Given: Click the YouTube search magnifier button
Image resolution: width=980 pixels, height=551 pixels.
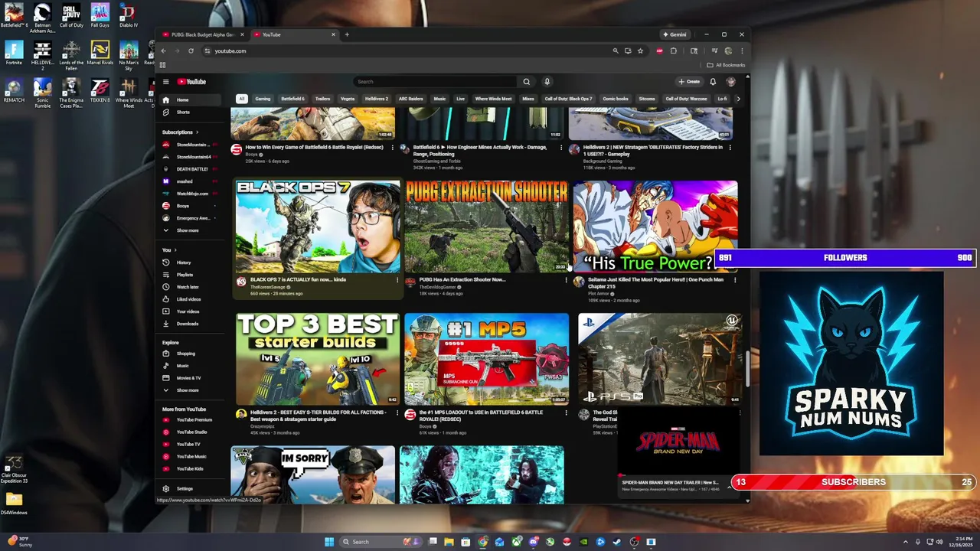Looking at the screenshot, I should pyautogui.click(x=526, y=82).
